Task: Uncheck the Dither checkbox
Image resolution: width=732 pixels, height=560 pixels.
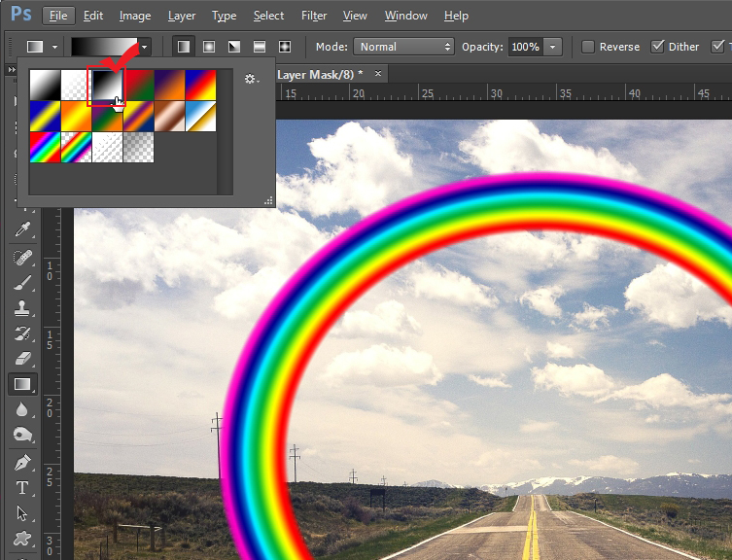Action: 657,47
